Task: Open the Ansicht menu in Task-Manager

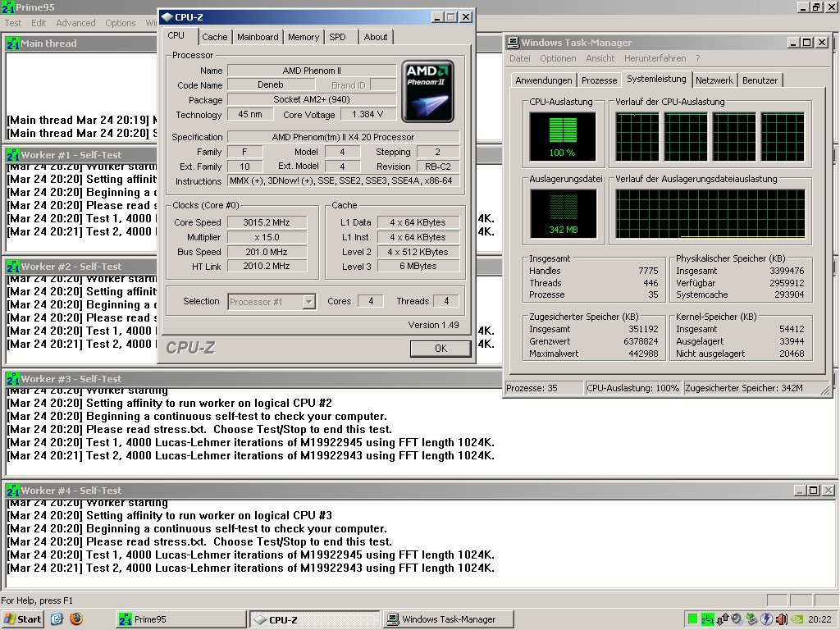Action: (x=600, y=58)
